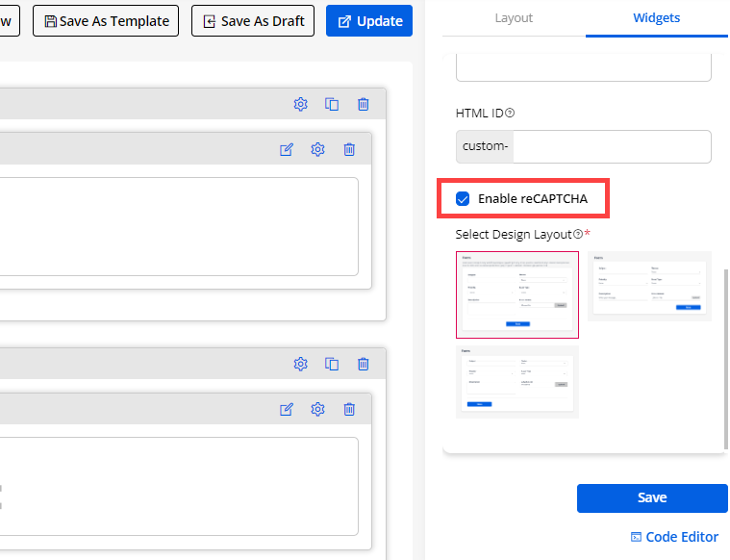Image resolution: width=730 pixels, height=560 pixels.
Task: Click edit pencil icon on first widget
Action: pos(286,149)
